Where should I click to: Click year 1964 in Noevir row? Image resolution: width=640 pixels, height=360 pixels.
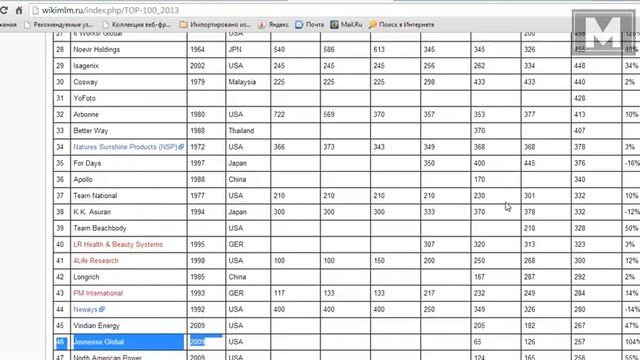206,50
